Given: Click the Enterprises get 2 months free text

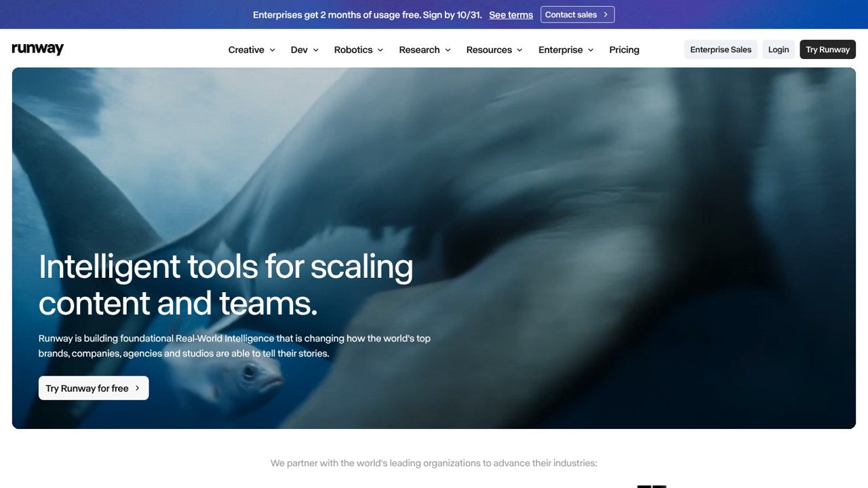Looking at the screenshot, I should pyautogui.click(x=368, y=15).
